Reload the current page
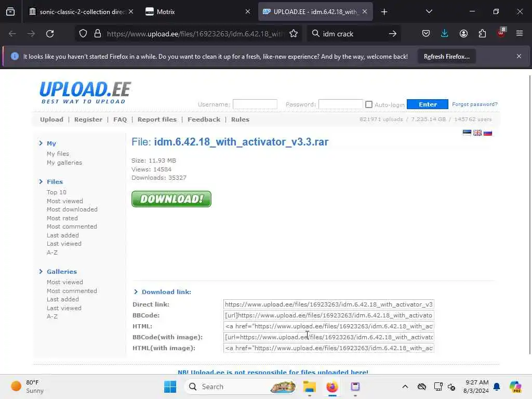Viewport: 532px width, 399px height. [50, 34]
